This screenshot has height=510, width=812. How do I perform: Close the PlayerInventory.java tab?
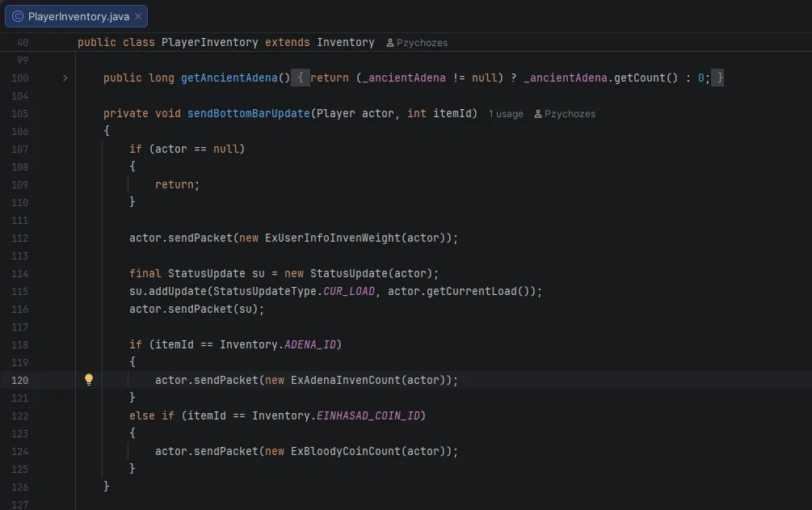138,16
